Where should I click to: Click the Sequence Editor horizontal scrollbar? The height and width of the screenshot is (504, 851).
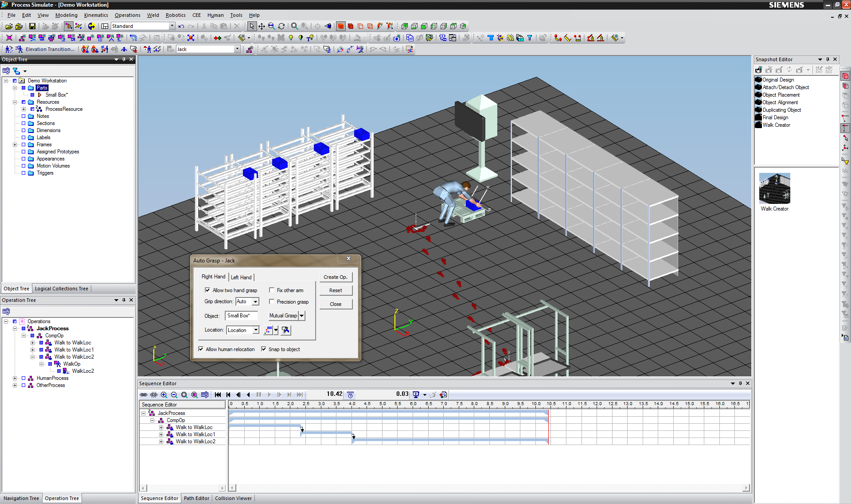pos(489,488)
